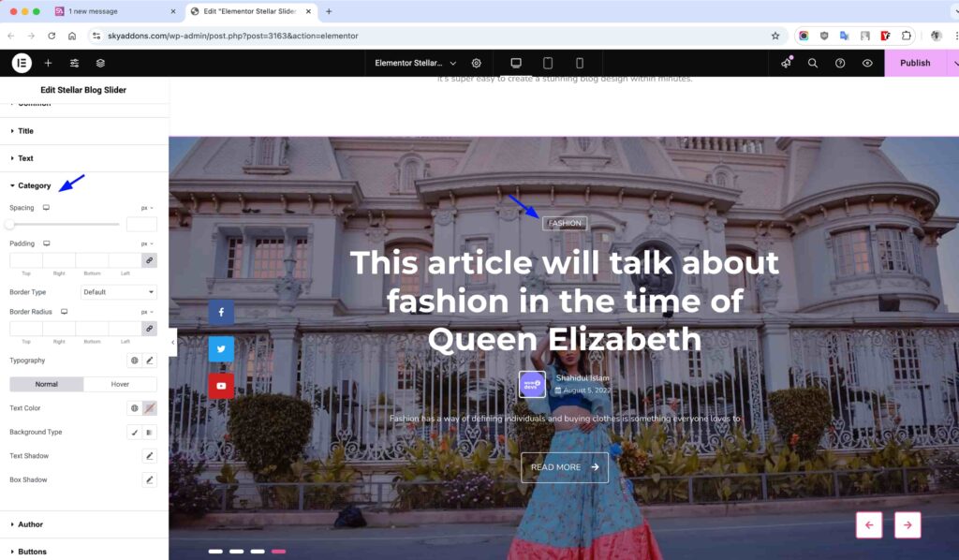Click the author avatar thumbnail
This screenshot has width=959, height=560.
pos(532,385)
